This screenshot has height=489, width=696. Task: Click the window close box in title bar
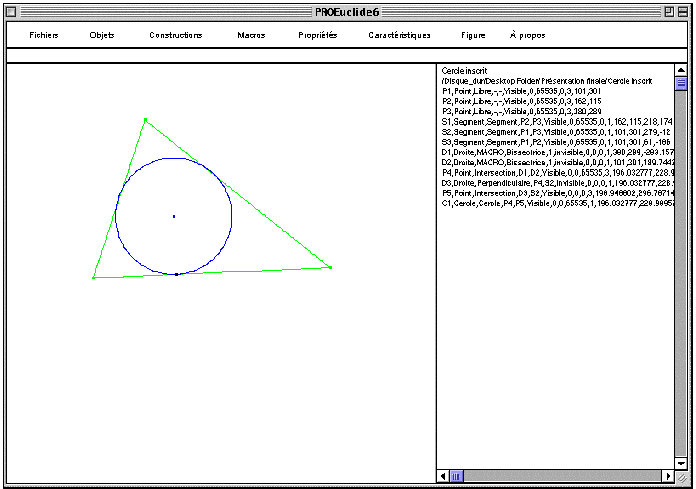pyautogui.click(x=13, y=10)
